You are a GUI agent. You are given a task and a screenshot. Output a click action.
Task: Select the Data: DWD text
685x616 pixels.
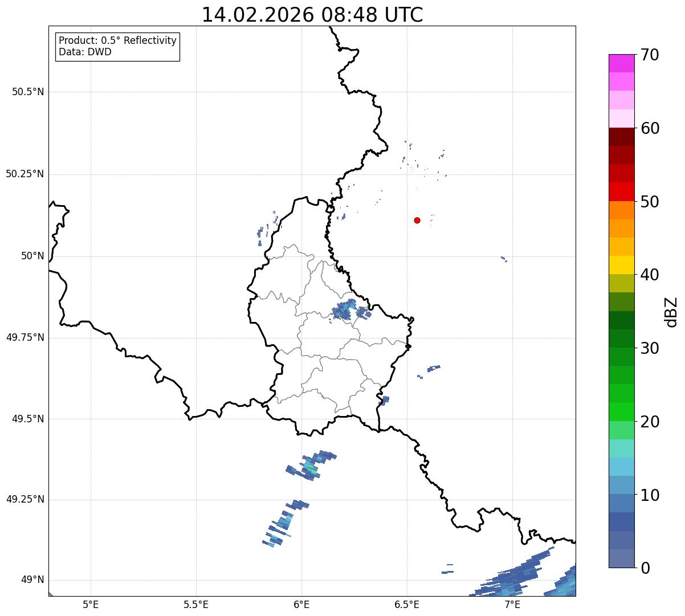click(85, 52)
